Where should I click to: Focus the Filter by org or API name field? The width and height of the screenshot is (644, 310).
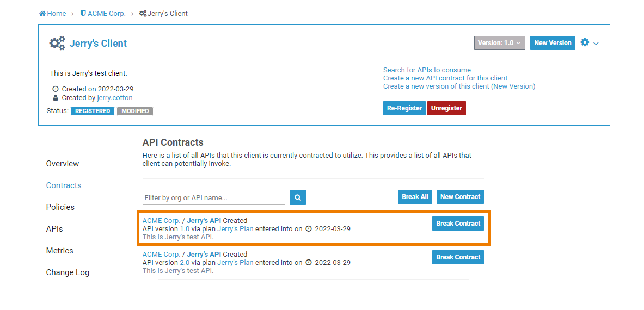[213, 197]
